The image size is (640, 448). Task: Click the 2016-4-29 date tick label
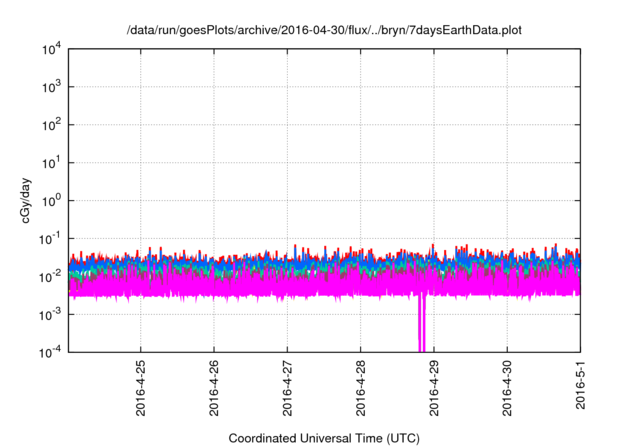tap(434, 388)
